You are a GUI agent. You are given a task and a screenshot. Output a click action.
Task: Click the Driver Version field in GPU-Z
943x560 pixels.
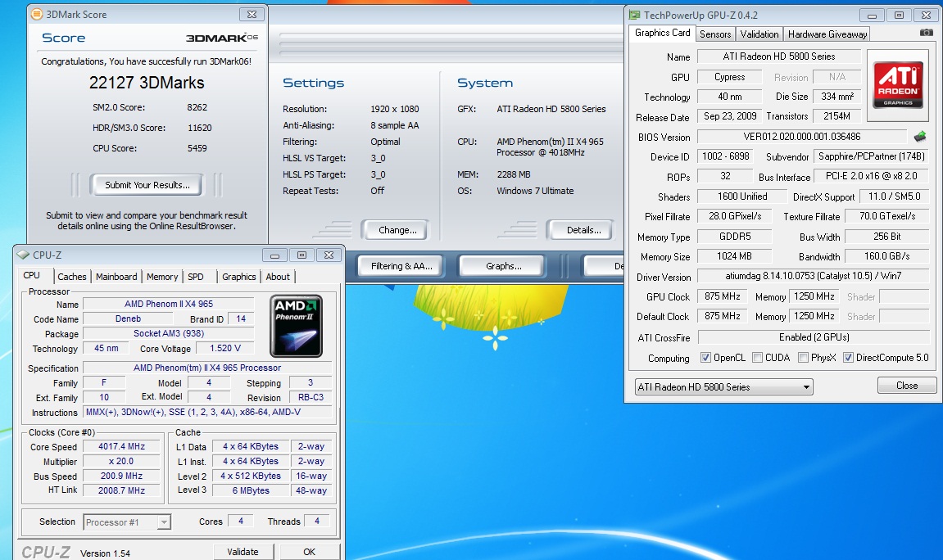tap(813, 277)
